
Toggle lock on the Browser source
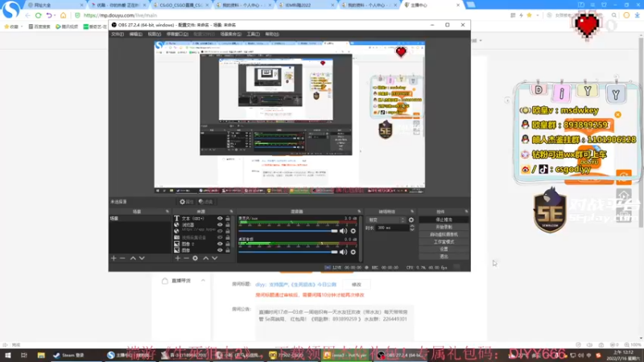tap(228, 225)
